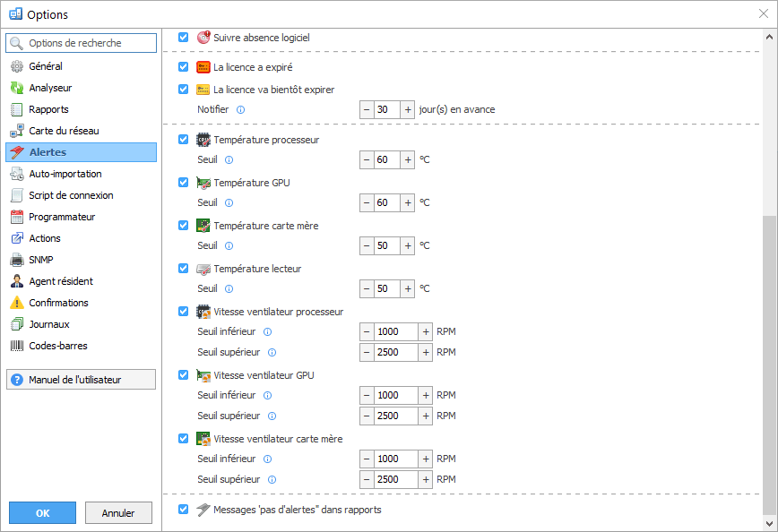Click the Température processeur CPU icon
This screenshot has width=778, height=532.
click(x=203, y=140)
